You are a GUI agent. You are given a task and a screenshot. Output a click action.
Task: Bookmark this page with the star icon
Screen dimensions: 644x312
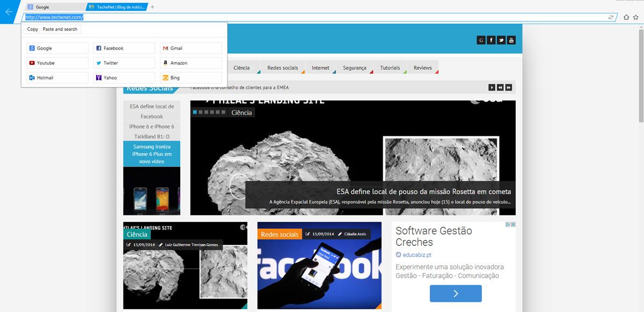(x=636, y=17)
